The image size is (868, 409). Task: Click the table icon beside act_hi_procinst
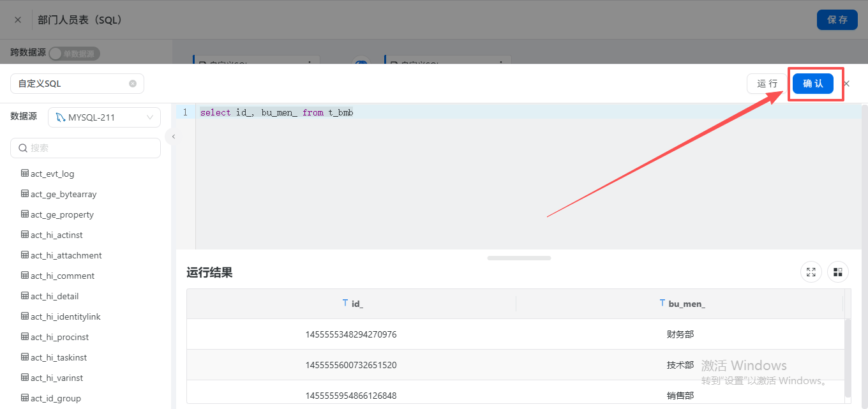click(x=25, y=337)
